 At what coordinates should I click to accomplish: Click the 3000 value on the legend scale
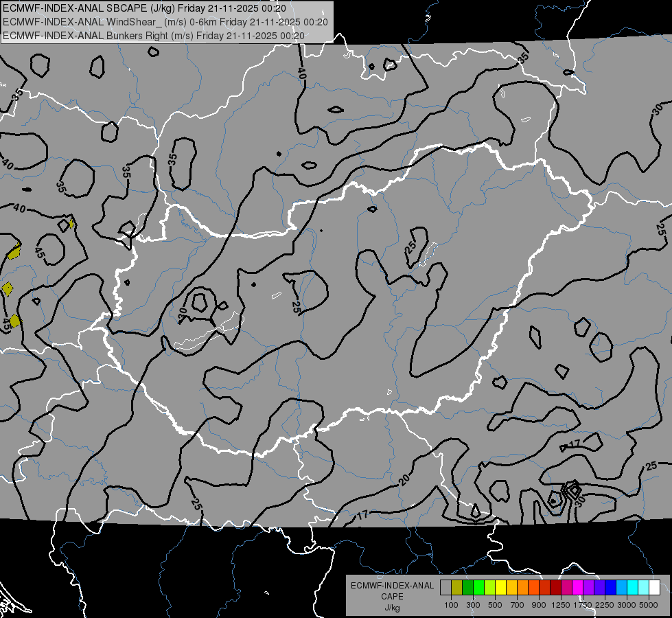pyautogui.click(x=627, y=605)
